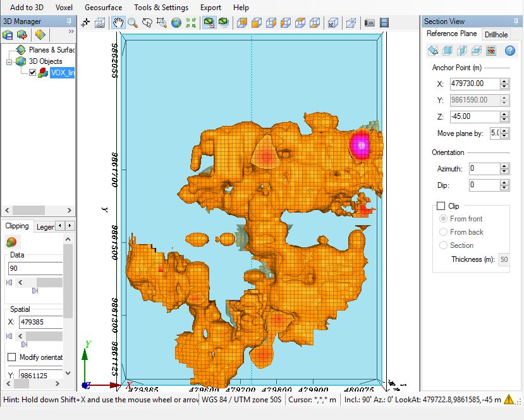Click the film strip animation icon
Screen dimensions: 524x420
[384, 23]
